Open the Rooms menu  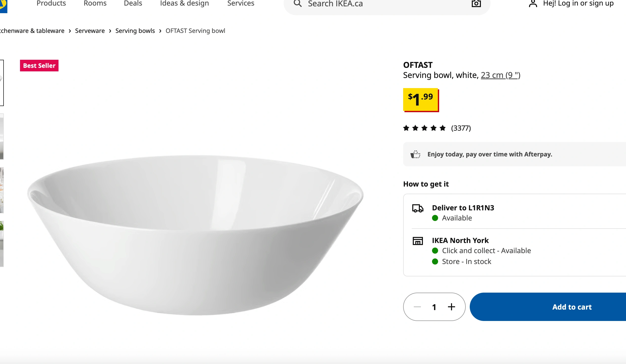pyautogui.click(x=95, y=4)
